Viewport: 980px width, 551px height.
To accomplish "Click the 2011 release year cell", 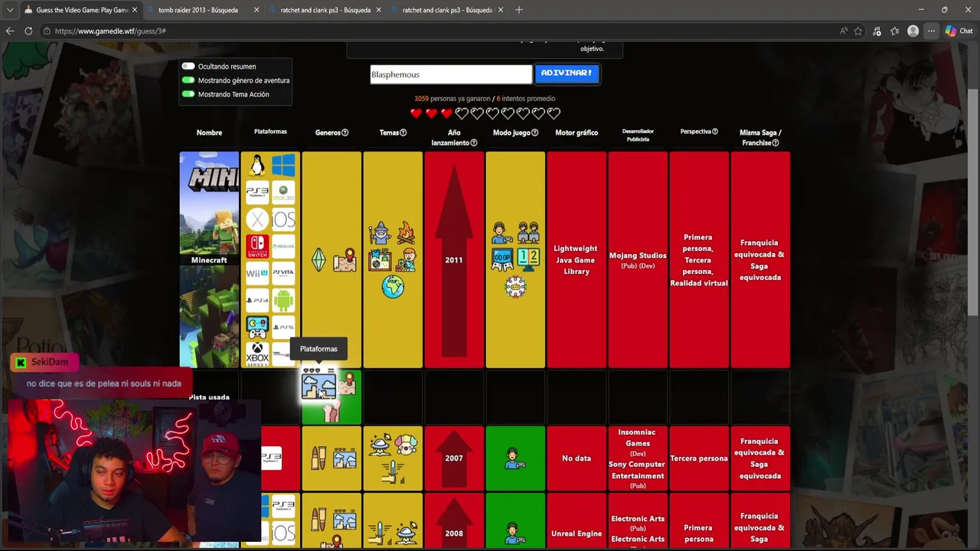I will click(x=454, y=260).
